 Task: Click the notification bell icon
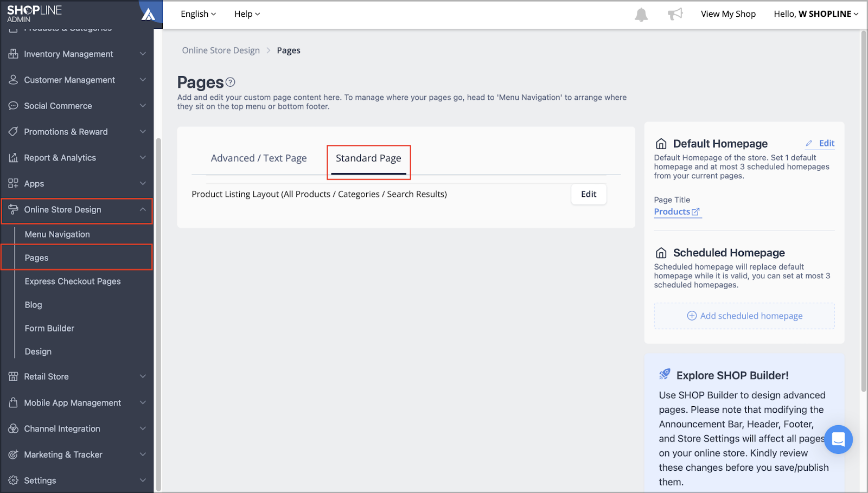(641, 15)
